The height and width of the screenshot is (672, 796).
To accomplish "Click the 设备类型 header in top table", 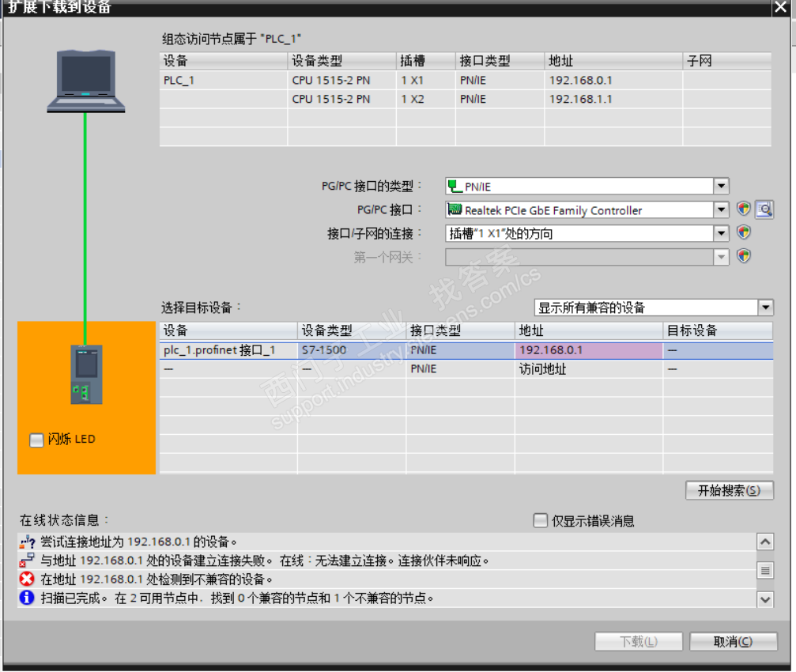I will (341, 61).
